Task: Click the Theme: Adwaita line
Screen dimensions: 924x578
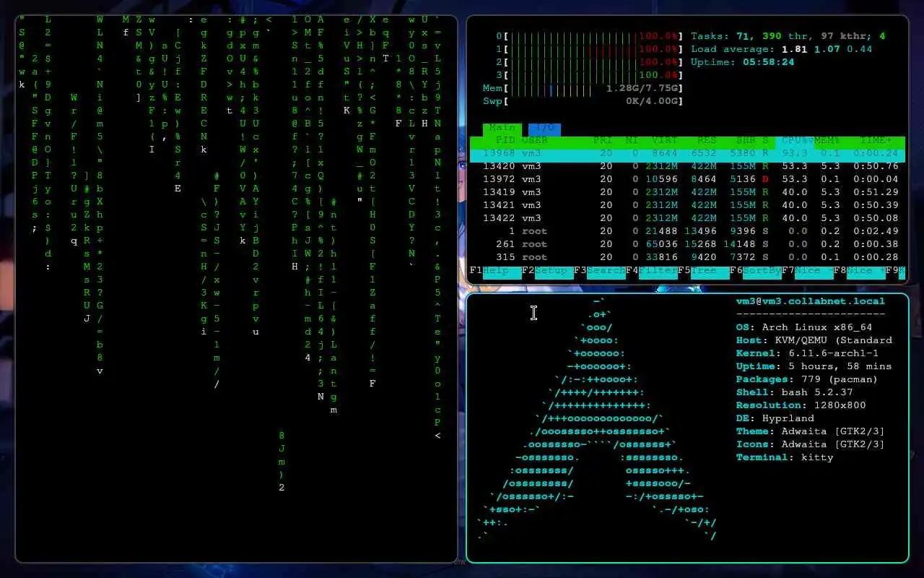Action: coord(811,431)
